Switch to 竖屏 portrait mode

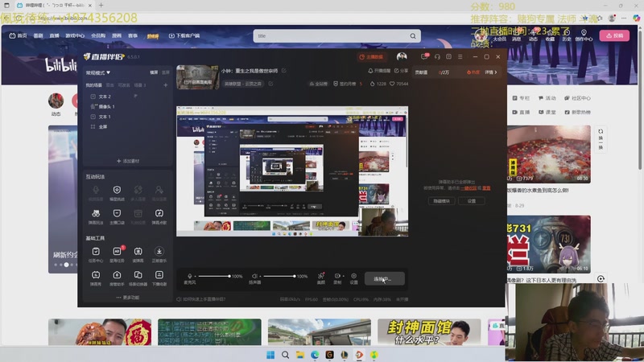(x=166, y=72)
